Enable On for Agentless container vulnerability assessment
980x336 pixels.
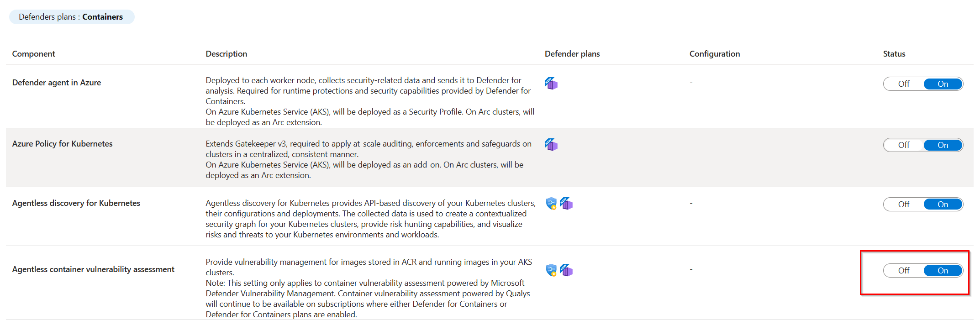943,271
